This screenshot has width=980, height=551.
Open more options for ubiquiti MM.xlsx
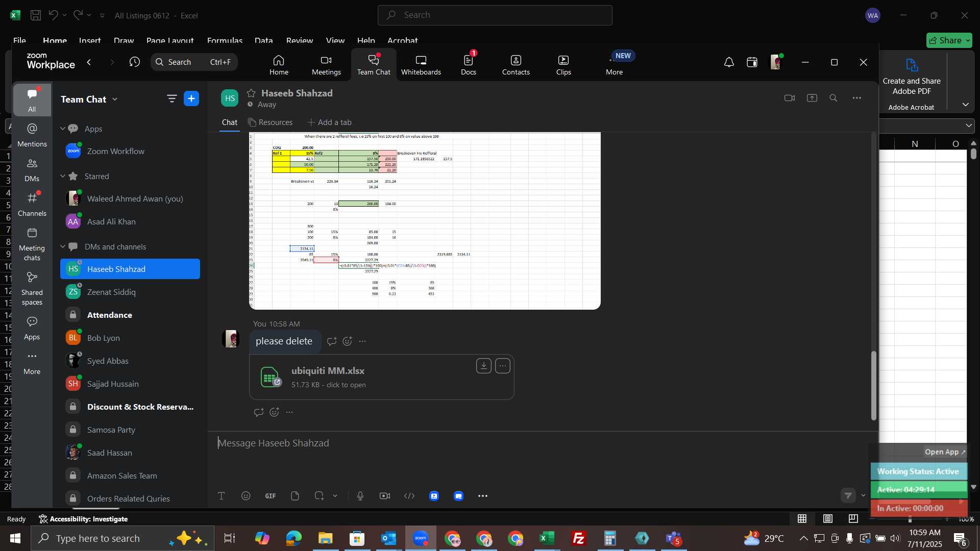(502, 366)
